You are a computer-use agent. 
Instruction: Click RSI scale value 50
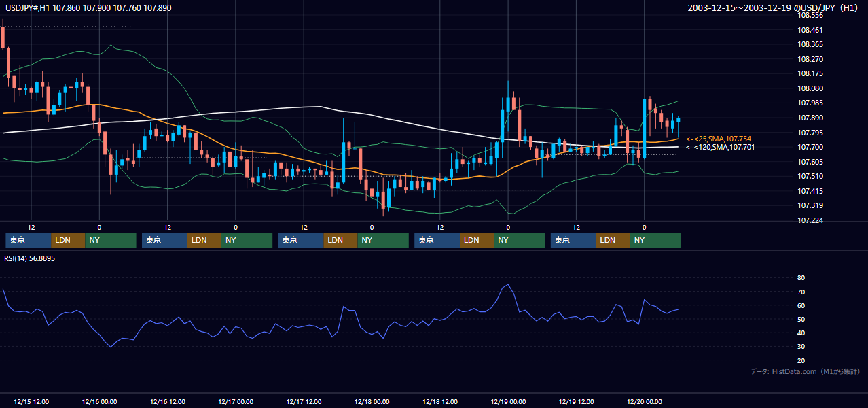click(x=801, y=319)
